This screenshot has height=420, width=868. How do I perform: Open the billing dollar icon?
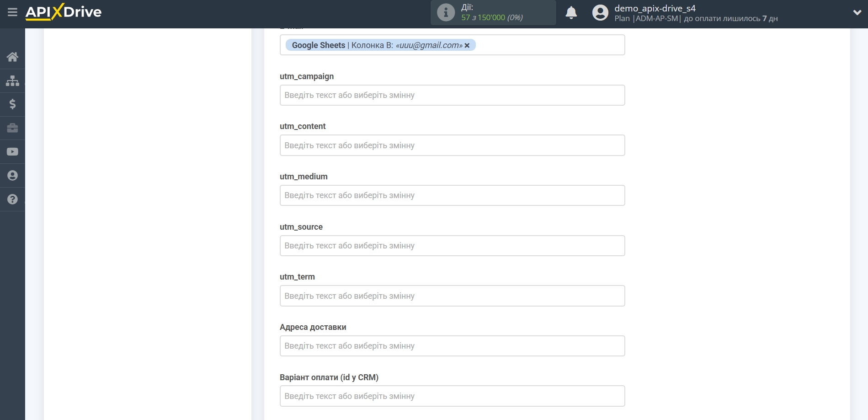click(12, 104)
